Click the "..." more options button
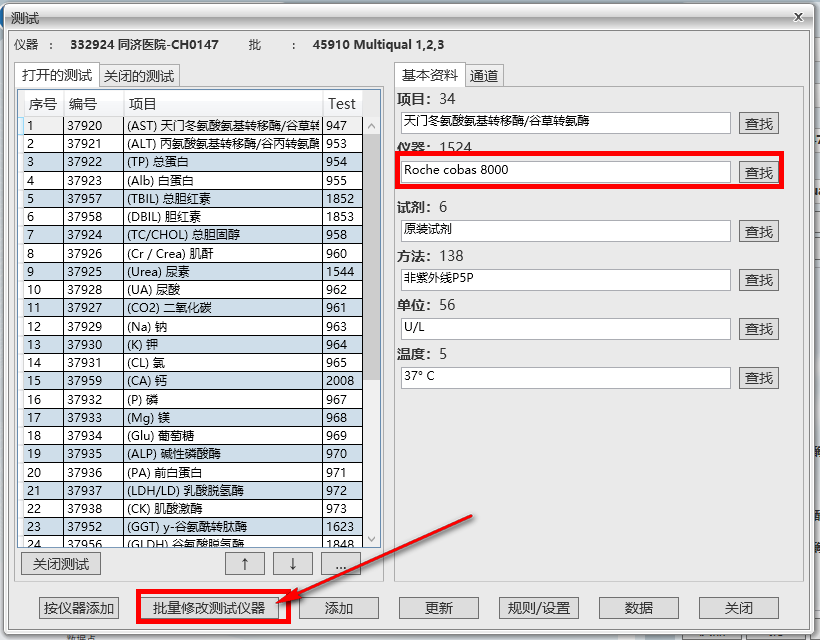This screenshot has width=820, height=640. 341,563
